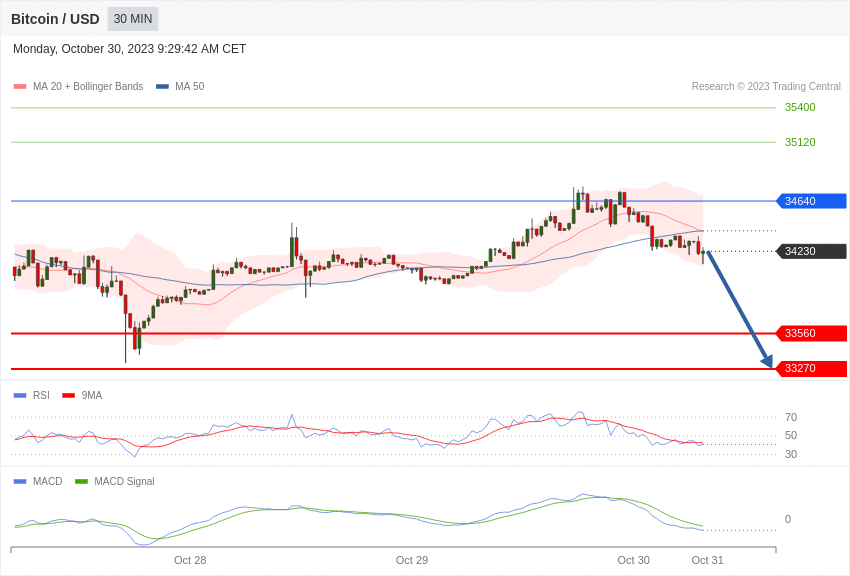This screenshot has height=576, width=850.
Task: Click the 30 MIN timeframe badge
Action: pos(133,19)
